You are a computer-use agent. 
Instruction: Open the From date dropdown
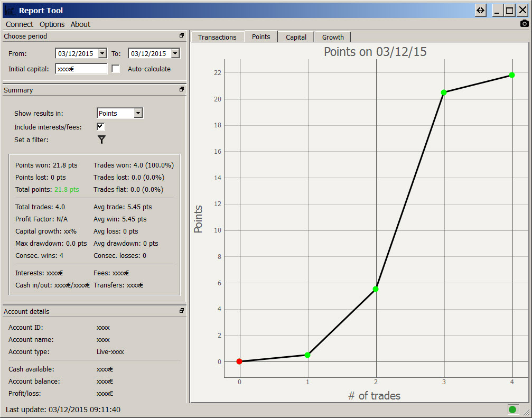coord(102,53)
